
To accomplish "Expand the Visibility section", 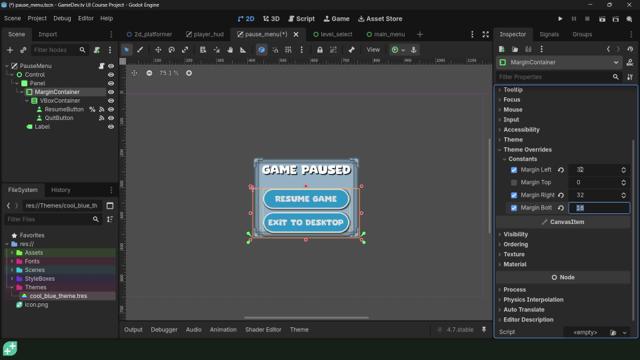I will coord(516,234).
